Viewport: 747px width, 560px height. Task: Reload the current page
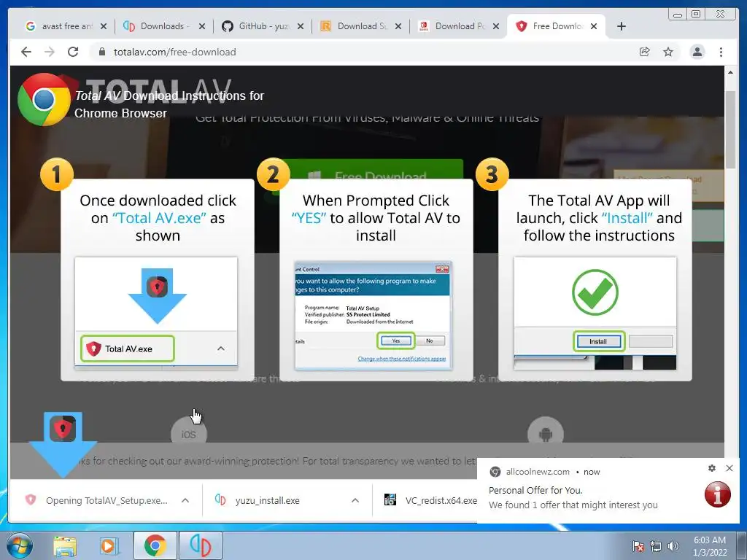73,52
